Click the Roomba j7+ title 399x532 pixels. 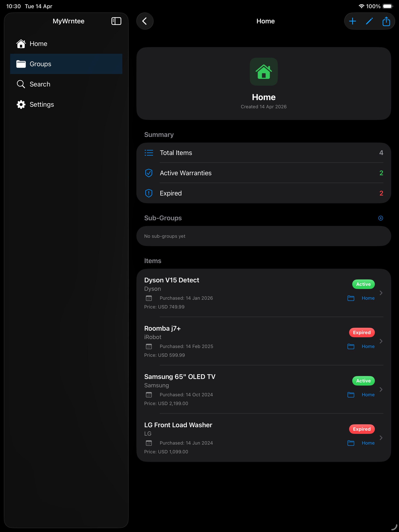click(162, 329)
